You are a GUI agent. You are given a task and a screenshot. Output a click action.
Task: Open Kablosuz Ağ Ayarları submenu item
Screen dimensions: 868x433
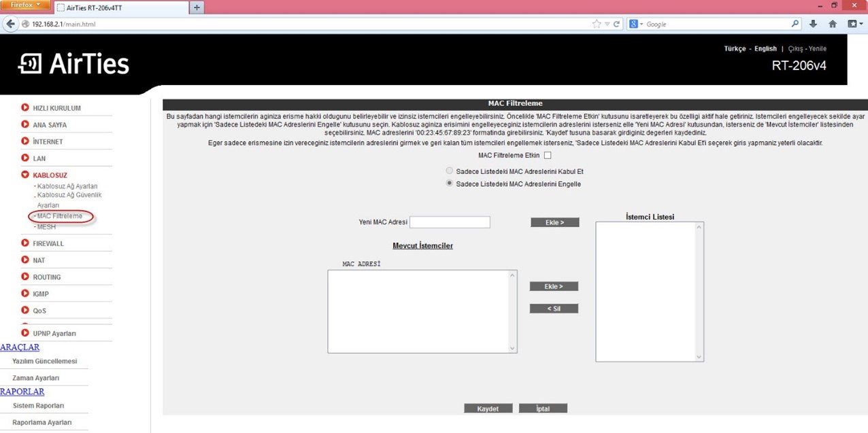click(x=67, y=186)
